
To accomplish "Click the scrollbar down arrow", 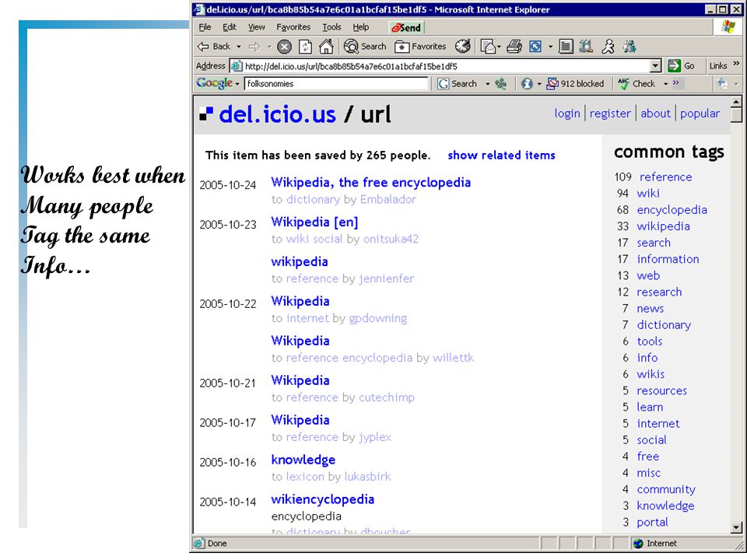I will (737, 527).
